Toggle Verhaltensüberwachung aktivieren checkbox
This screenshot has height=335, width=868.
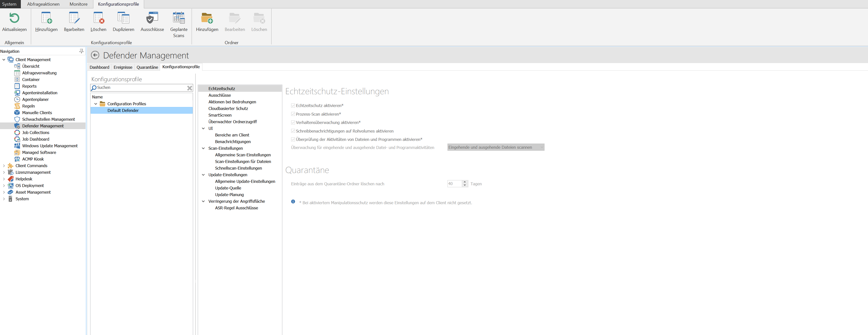click(x=293, y=122)
